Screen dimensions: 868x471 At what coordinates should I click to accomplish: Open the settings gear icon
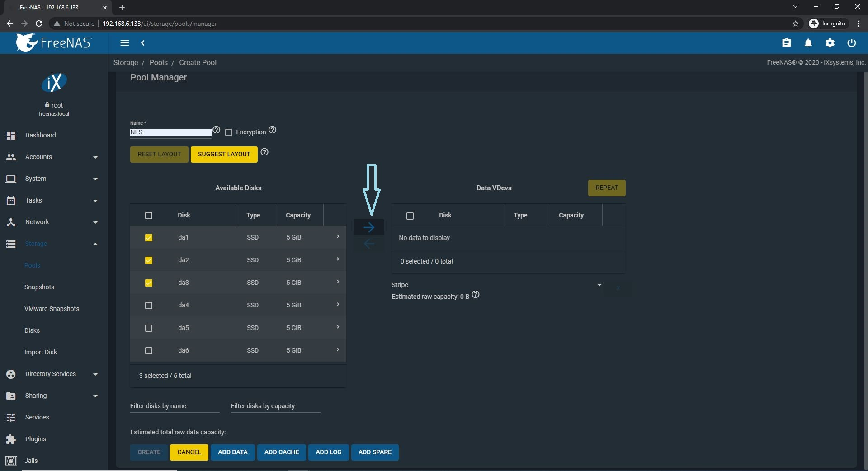click(830, 43)
